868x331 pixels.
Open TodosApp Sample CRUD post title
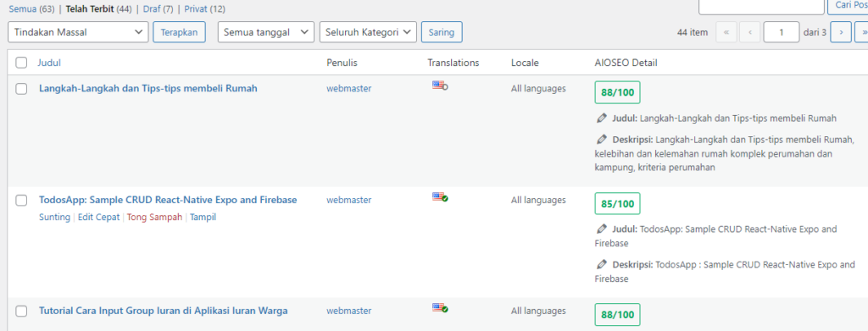point(168,200)
